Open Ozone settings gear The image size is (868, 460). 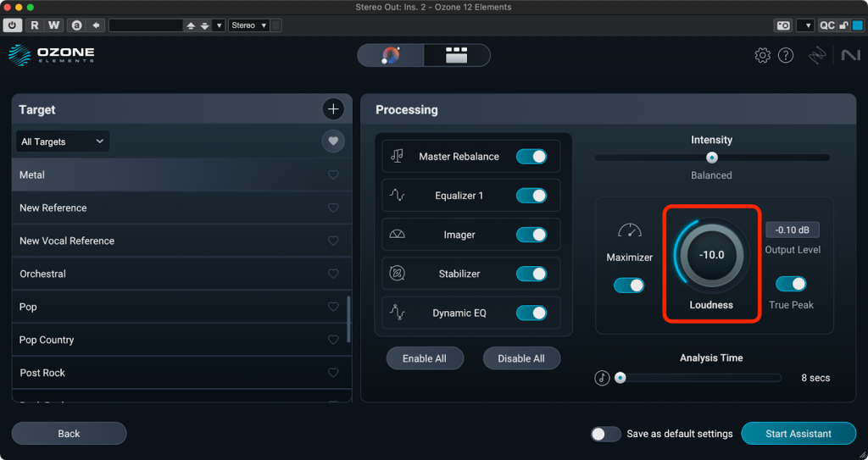[762, 56]
